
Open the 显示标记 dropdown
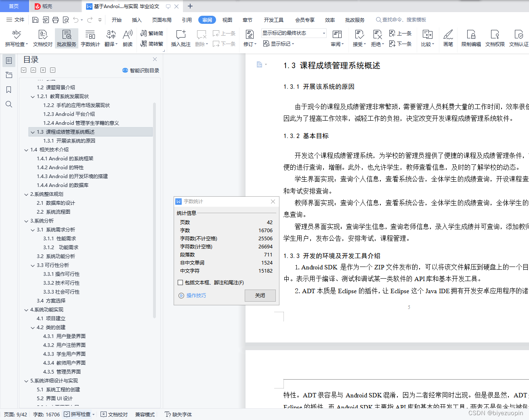pyautogui.click(x=279, y=44)
